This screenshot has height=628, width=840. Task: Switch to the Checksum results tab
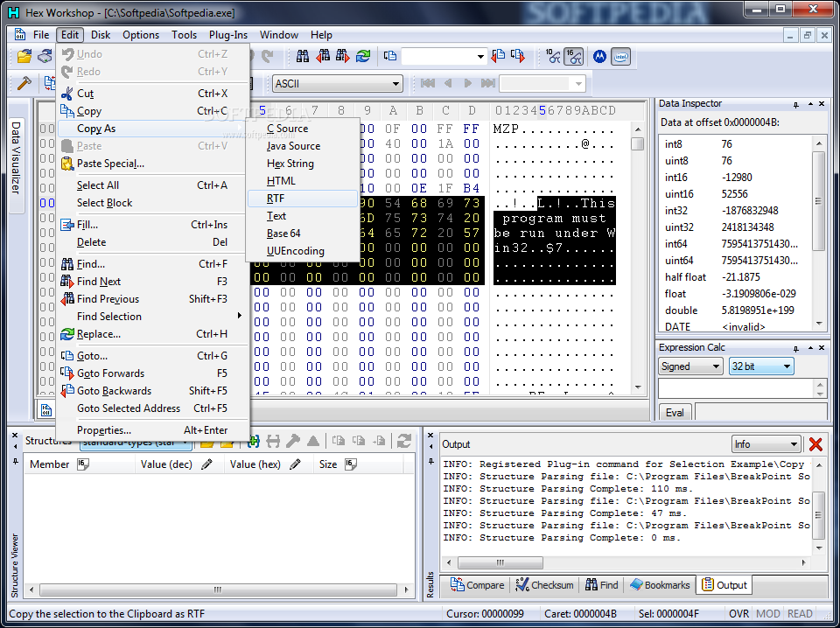pos(545,585)
